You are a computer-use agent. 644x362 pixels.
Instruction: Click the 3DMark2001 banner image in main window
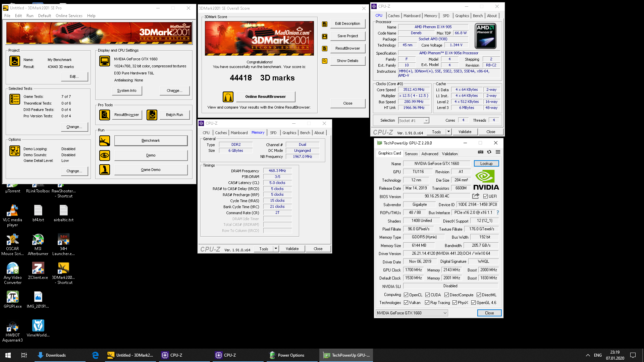tap(99, 33)
